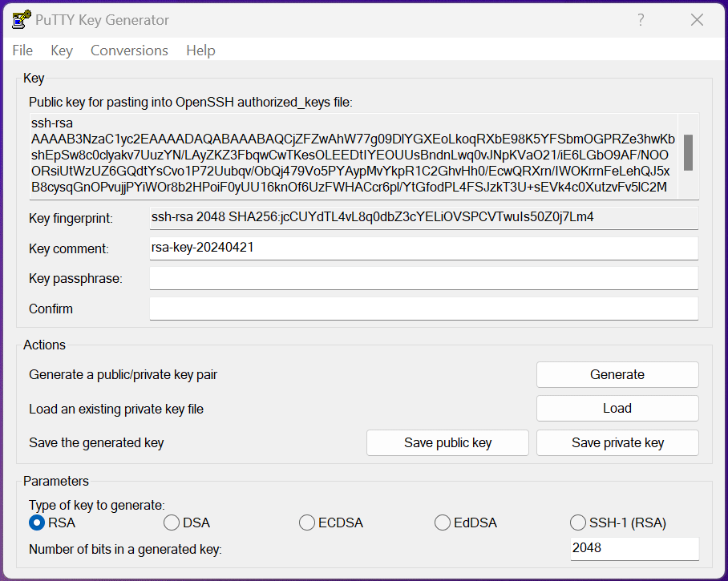The image size is (728, 581).
Task: Click the 'Confirm' label
Action: click(51, 309)
